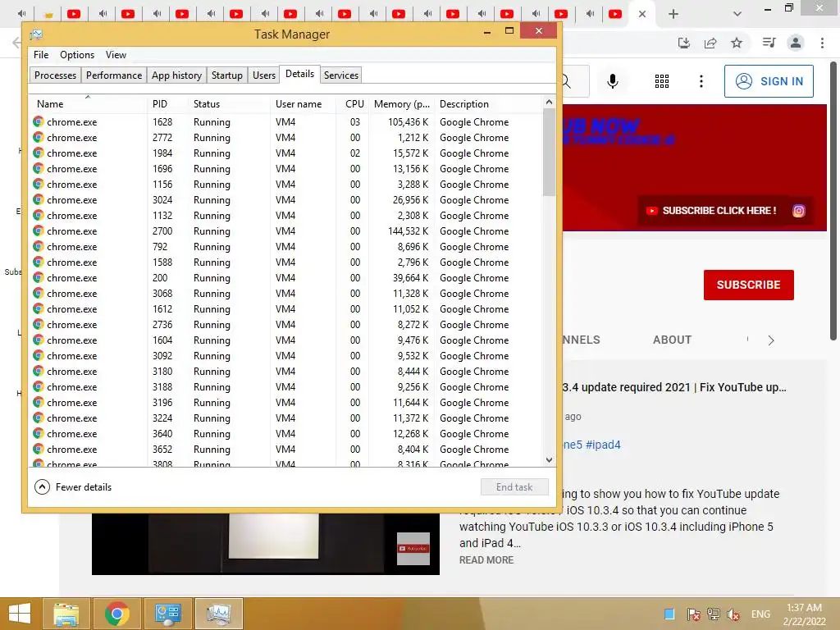Sort by the Memory column header
This screenshot has height=630, width=840.
(x=402, y=104)
